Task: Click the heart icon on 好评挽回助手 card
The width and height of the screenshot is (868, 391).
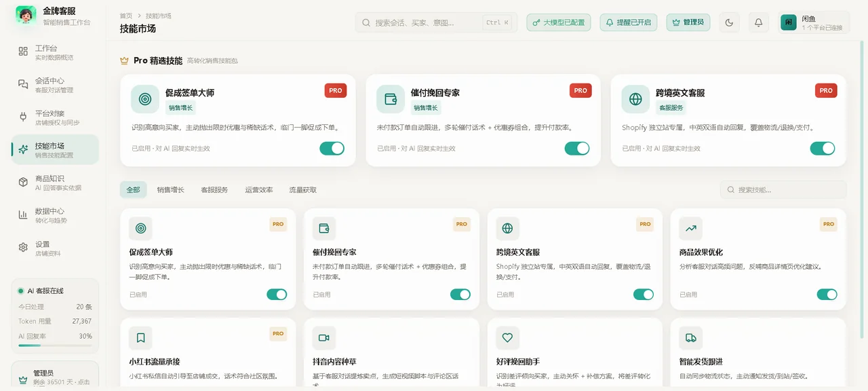Action: (x=507, y=338)
